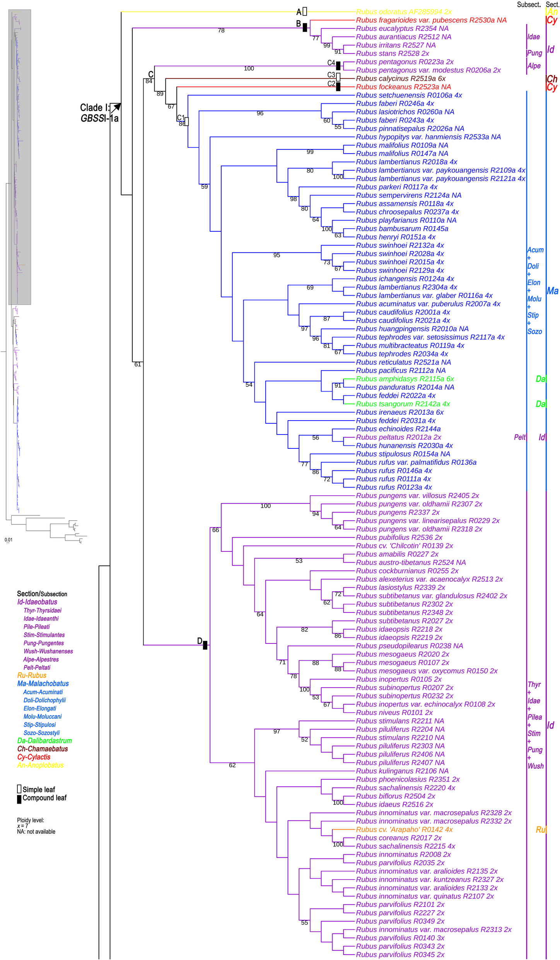Select Rubus calycinus R2519a 6x
Viewport: 560px width, 960px height.
coord(401,79)
